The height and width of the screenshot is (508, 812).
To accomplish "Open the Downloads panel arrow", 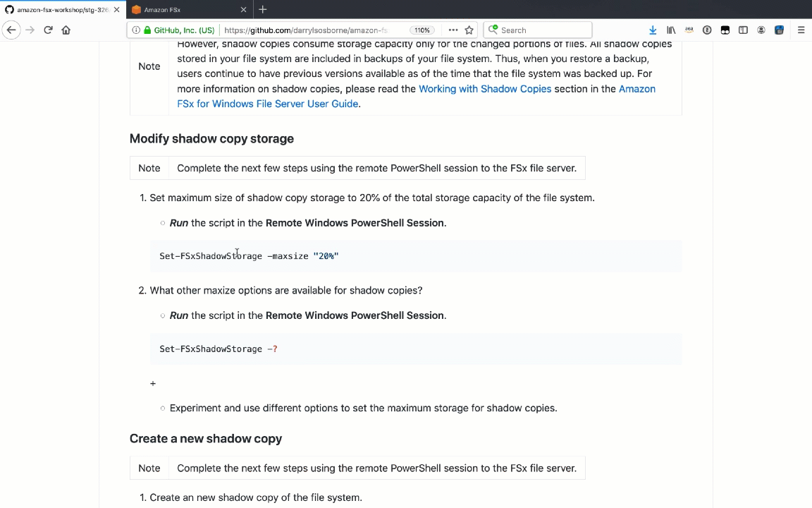I will (x=653, y=30).
